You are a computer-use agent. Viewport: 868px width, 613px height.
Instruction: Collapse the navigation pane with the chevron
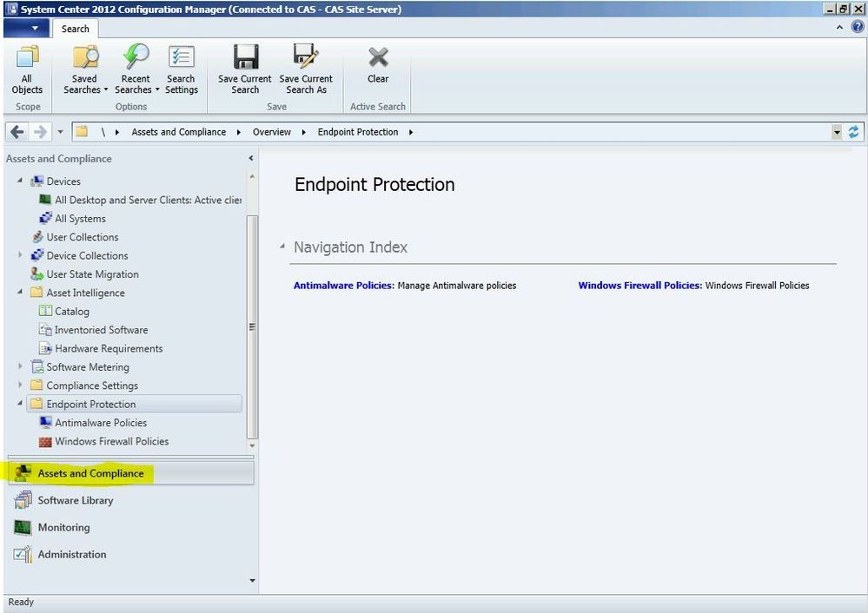tap(251, 158)
